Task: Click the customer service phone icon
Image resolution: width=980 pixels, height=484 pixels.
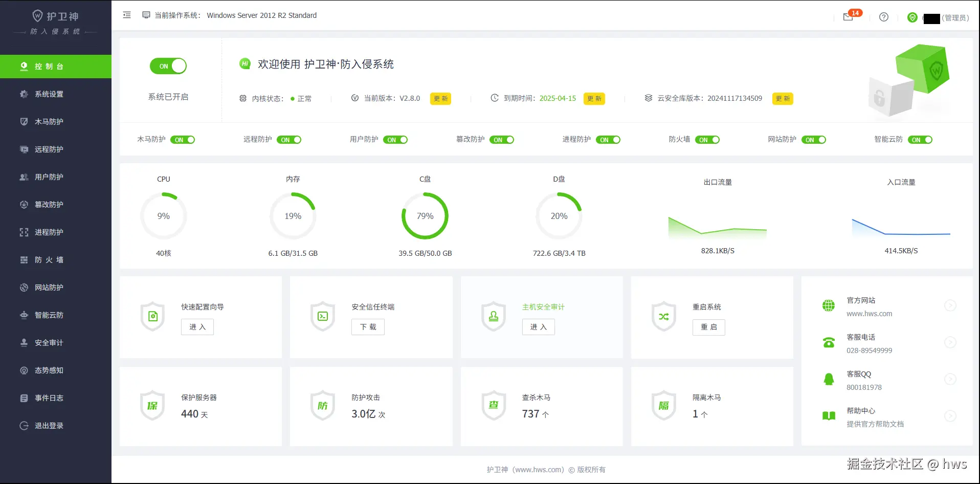Action: pyautogui.click(x=829, y=342)
